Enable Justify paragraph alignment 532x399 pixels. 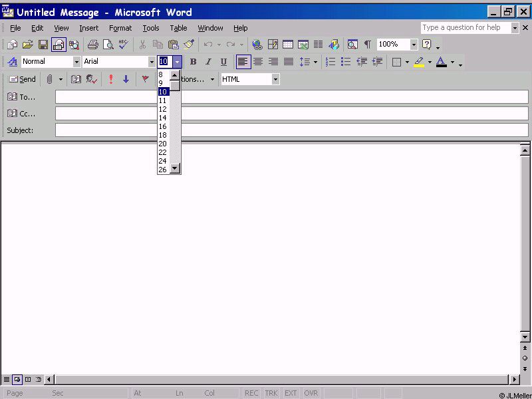[289, 62]
